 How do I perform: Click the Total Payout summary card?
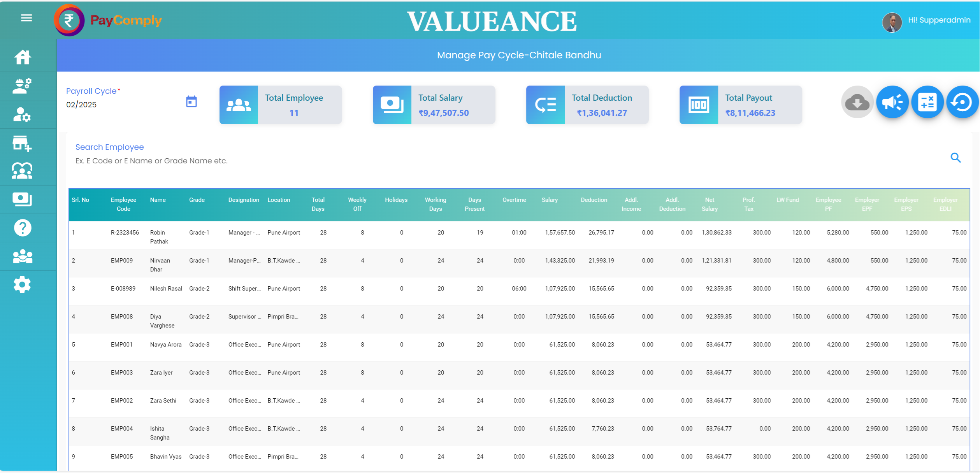(740, 105)
